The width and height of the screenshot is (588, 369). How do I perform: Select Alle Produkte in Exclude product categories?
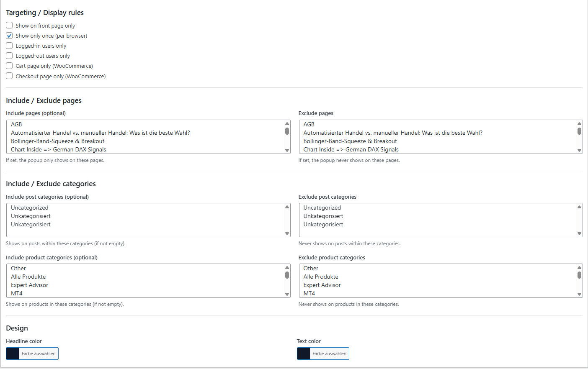(321, 277)
